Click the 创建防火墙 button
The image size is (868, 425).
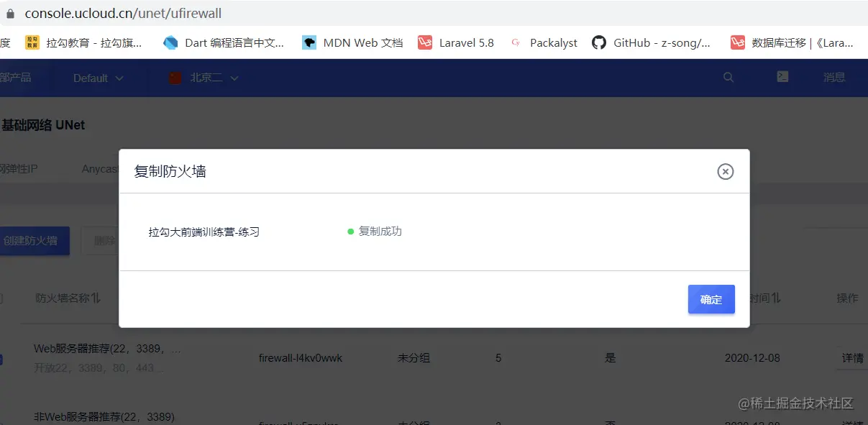[x=32, y=241]
